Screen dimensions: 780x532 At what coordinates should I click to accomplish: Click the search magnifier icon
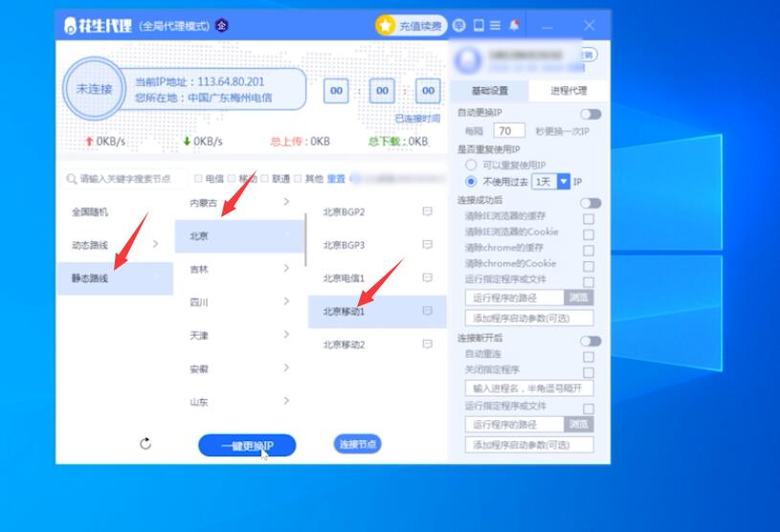coord(72,179)
